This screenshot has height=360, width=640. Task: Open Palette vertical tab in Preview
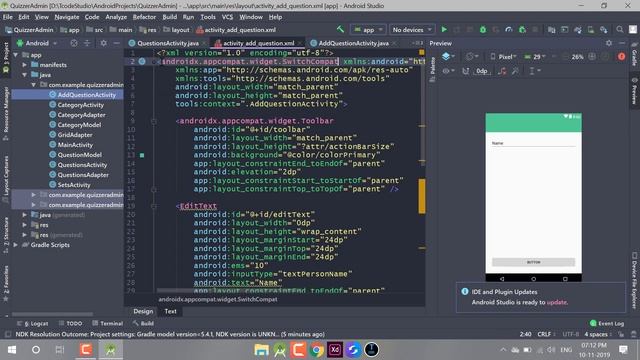433,68
